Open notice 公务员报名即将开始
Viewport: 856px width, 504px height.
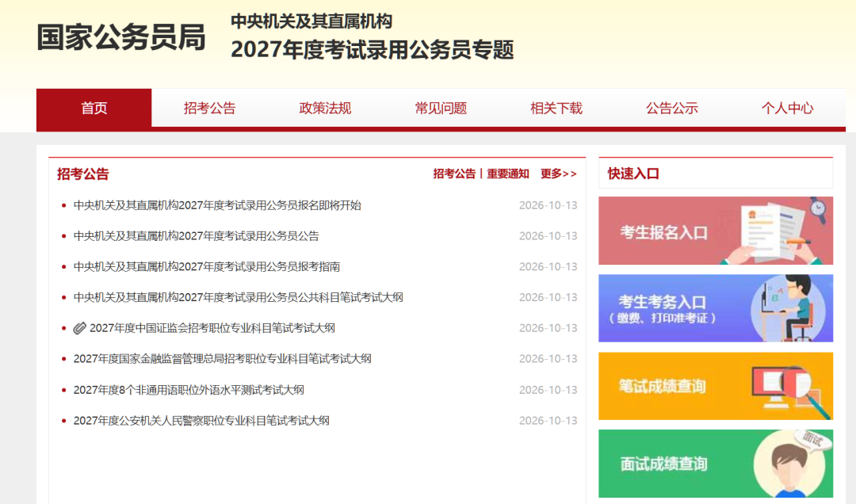pyautogui.click(x=217, y=205)
